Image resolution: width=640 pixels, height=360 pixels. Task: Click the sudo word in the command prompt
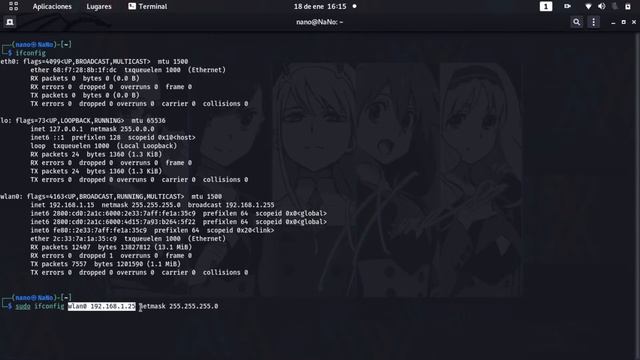(x=23, y=306)
